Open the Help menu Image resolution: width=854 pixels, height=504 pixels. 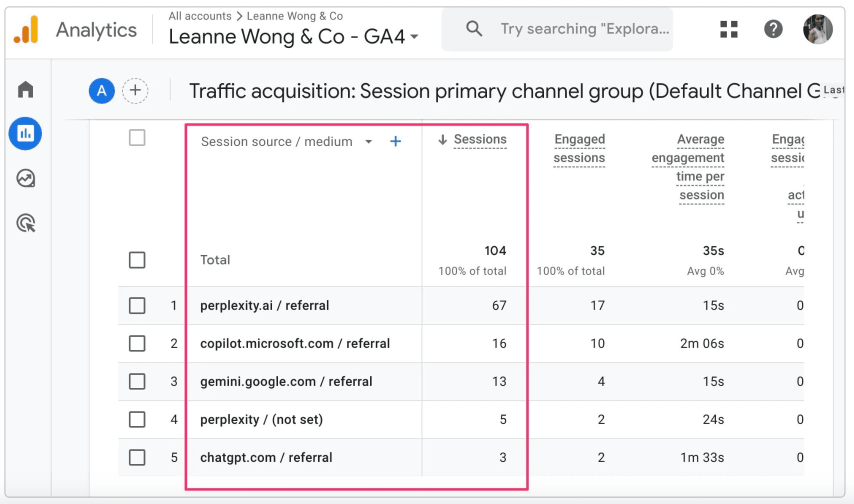pyautogui.click(x=772, y=29)
